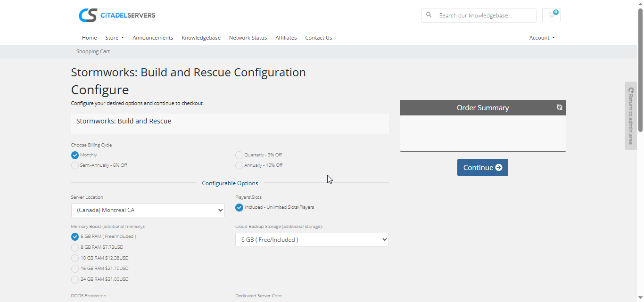Open the Server Location dropdown
This screenshot has width=644, height=302.
click(148, 210)
